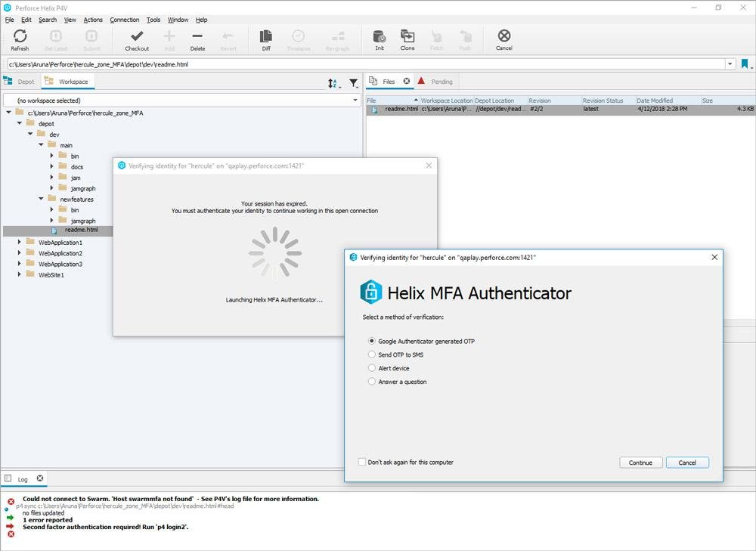Open the Connection menu
756x551 pixels.
(125, 20)
